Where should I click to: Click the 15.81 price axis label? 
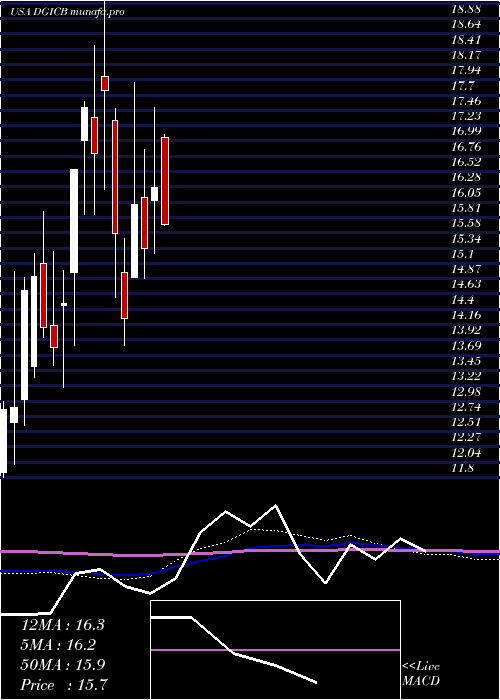point(466,208)
